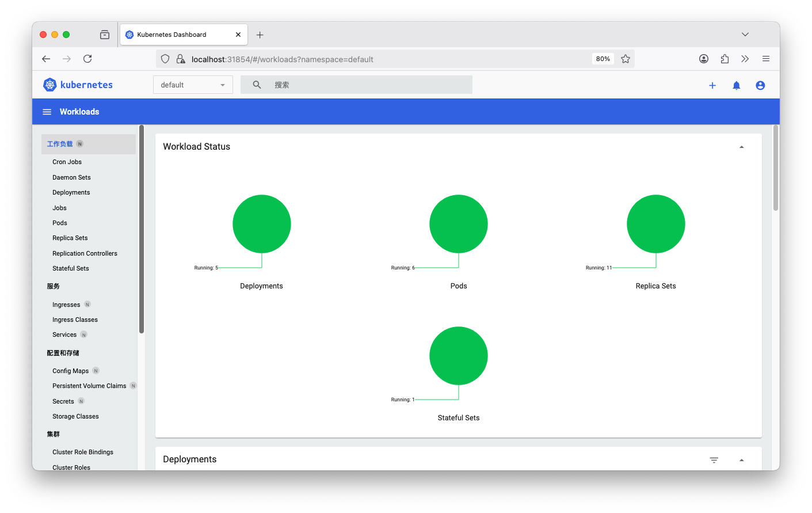Click the green Replica Sets status circle
The width and height of the screenshot is (812, 513).
pos(656,224)
